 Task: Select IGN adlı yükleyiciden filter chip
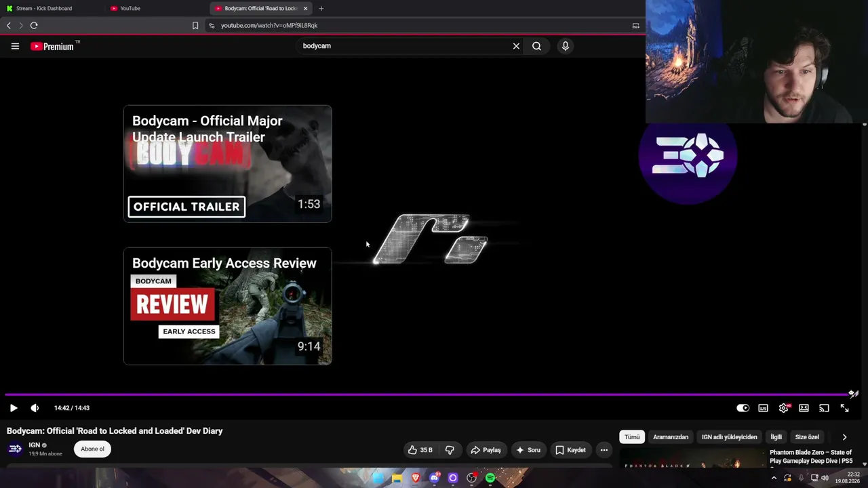click(x=729, y=437)
